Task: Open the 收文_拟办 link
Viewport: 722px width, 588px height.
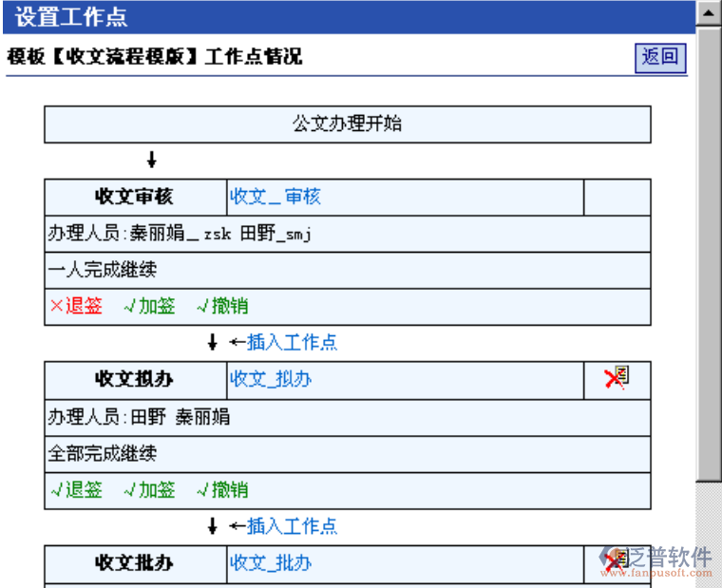Action: (x=271, y=379)
